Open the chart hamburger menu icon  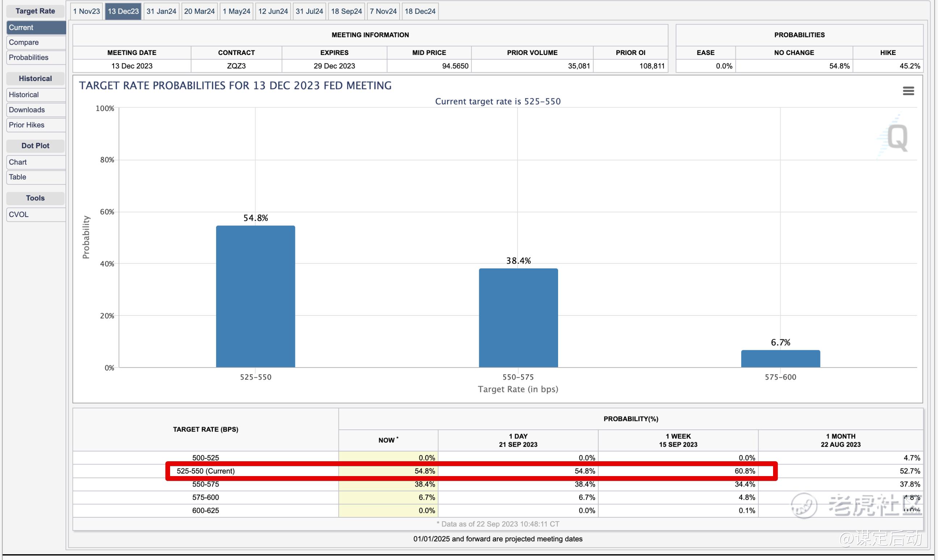(908, 91)
